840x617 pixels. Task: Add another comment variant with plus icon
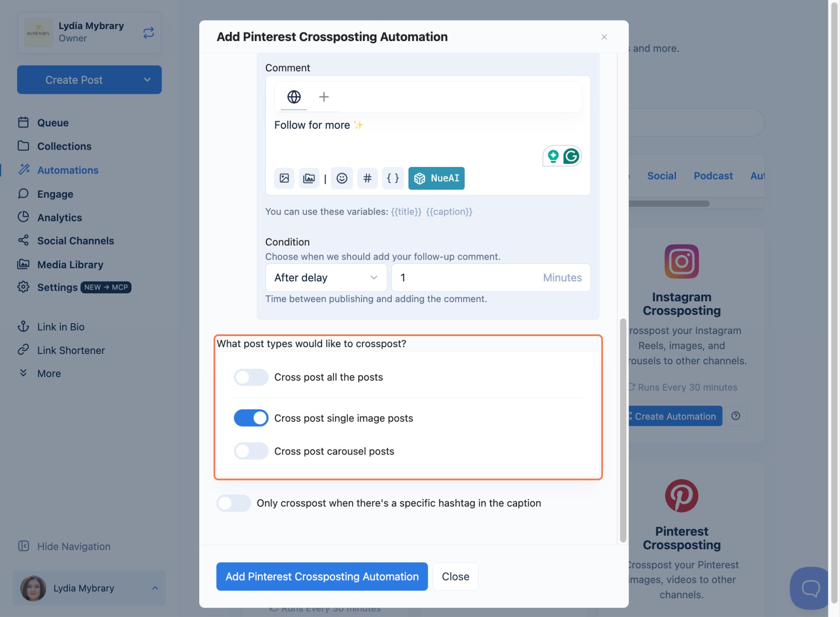(x=324, y=97)
